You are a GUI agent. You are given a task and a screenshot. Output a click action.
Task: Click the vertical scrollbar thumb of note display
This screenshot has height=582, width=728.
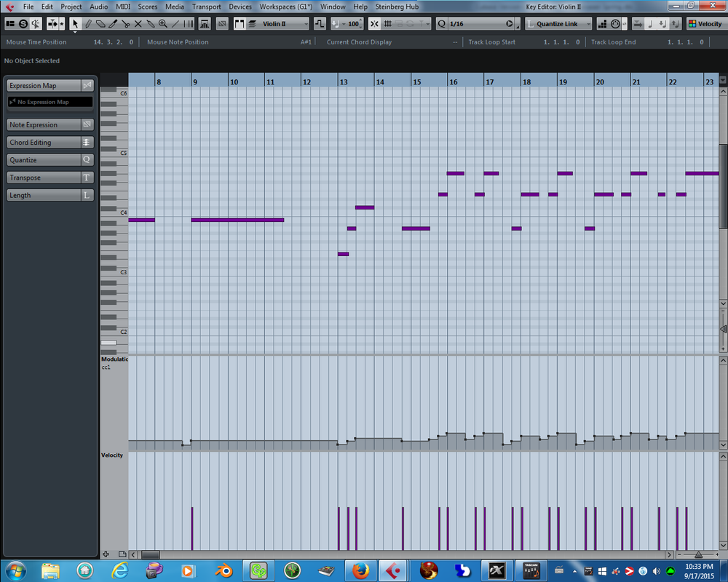pyautogui.click(x=723, y=186)
